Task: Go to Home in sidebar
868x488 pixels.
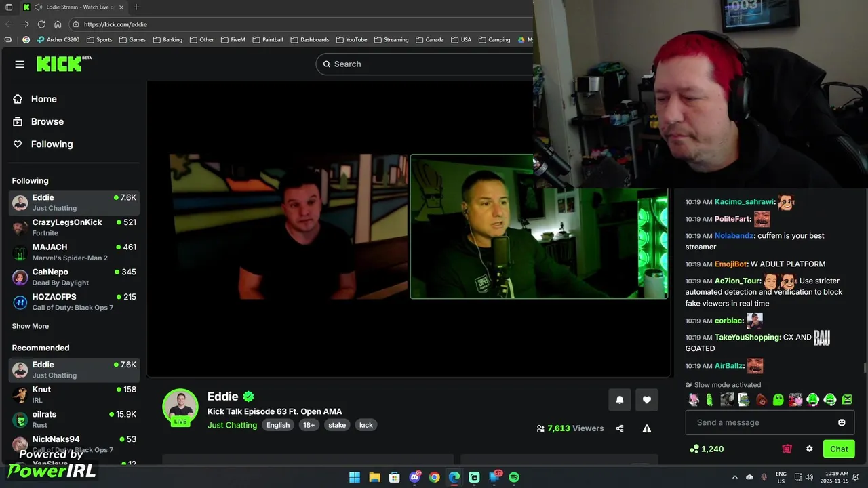Action: coord(43,99)
